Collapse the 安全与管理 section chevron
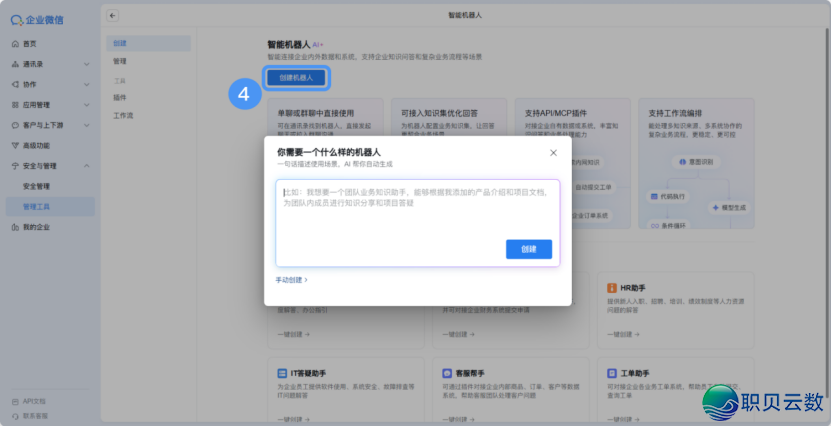 point(86,166)
